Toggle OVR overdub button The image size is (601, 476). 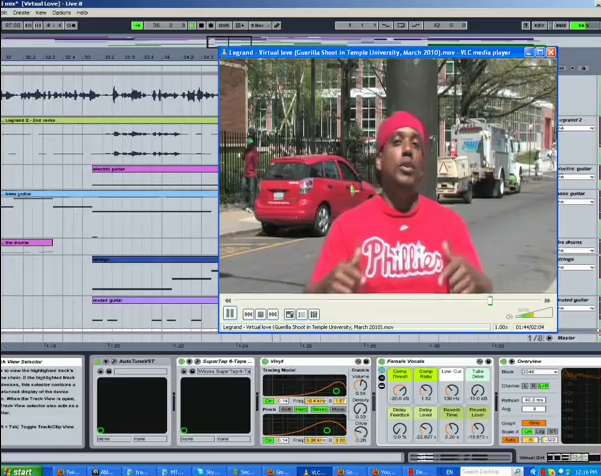(x=223, y=25)
